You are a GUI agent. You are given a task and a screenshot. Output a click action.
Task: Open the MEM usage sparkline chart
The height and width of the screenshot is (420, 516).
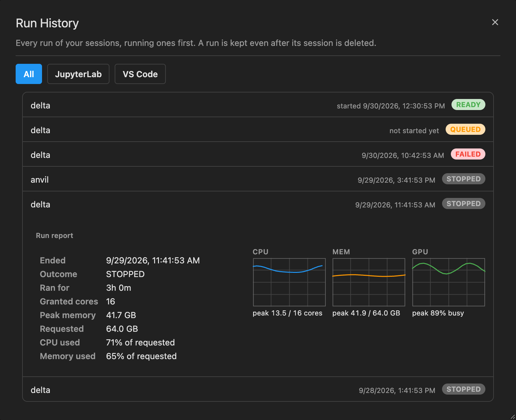tap(369, 282)
